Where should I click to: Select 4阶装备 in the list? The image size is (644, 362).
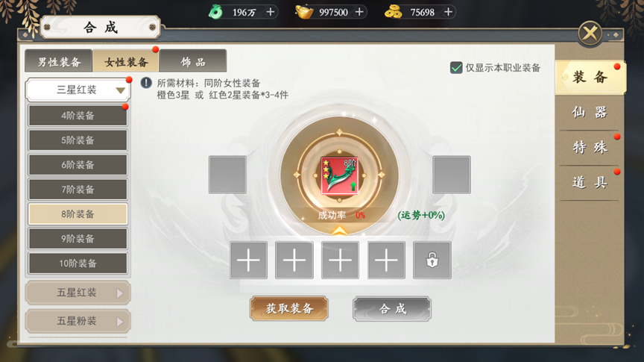78,116
